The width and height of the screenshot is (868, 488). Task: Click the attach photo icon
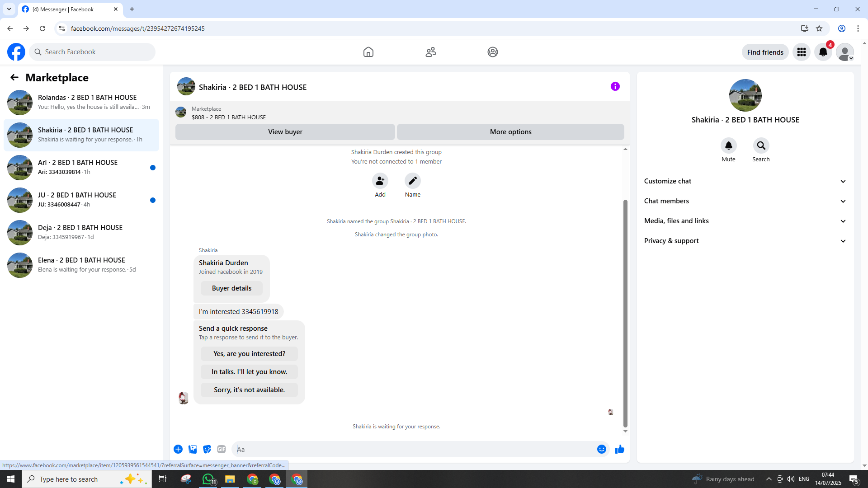193,449
